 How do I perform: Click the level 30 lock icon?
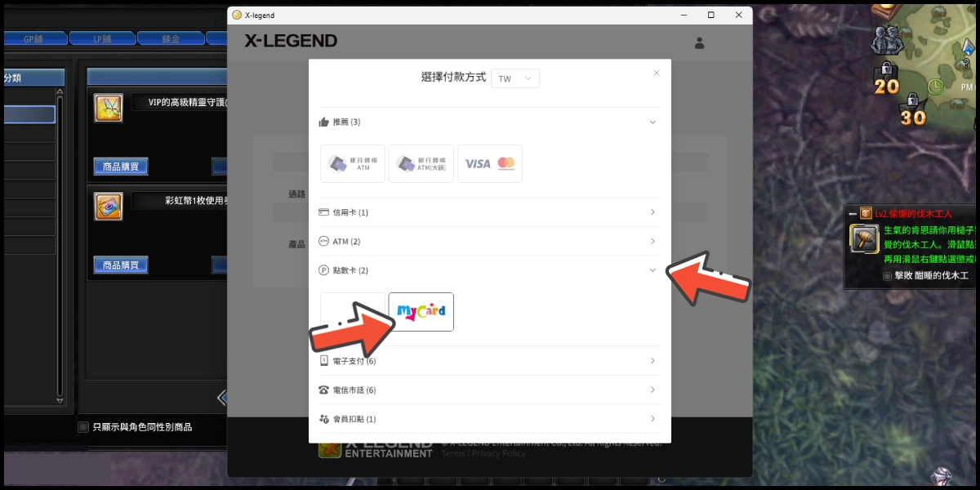pos(912,110)
